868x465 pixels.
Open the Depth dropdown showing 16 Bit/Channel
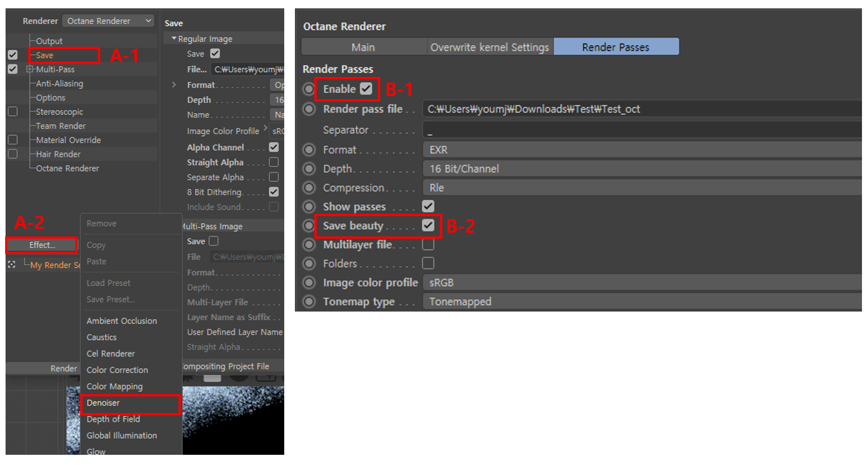[642, 169]
